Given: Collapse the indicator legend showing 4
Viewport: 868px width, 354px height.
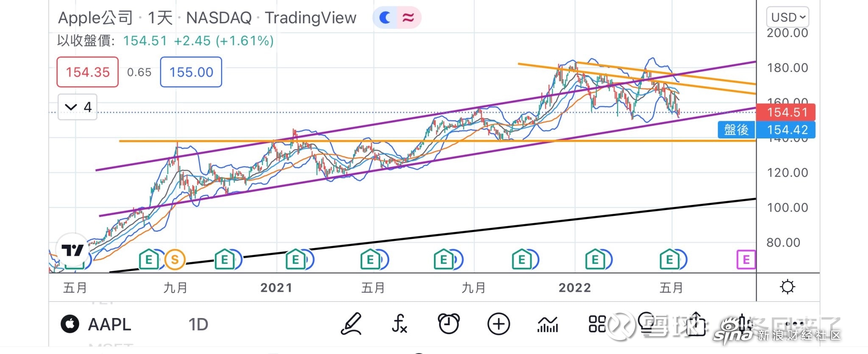Looking at the screenshot, I should click(78, 107).
